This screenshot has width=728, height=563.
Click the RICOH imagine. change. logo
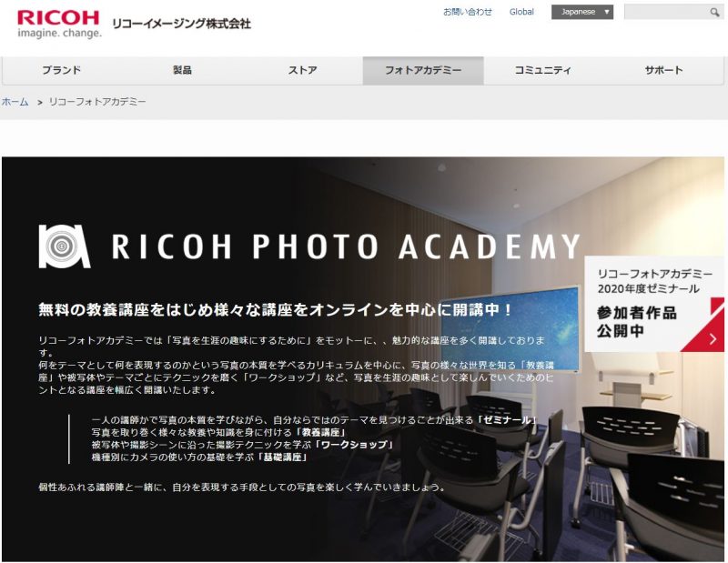58,24
